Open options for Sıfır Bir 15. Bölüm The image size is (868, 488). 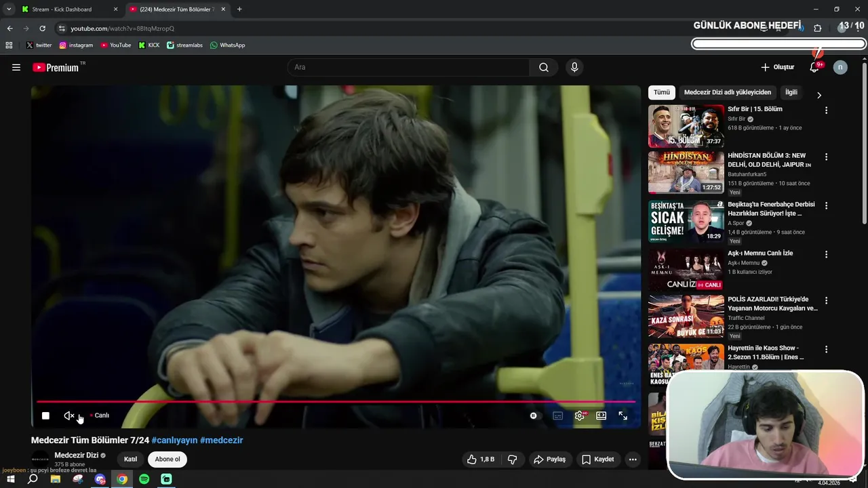(826, 110)
